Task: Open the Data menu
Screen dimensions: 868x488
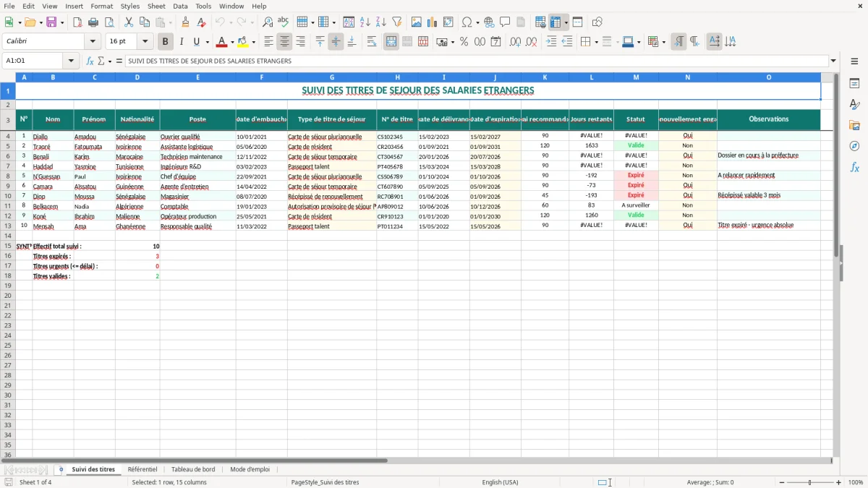Action: pos(180,6)
